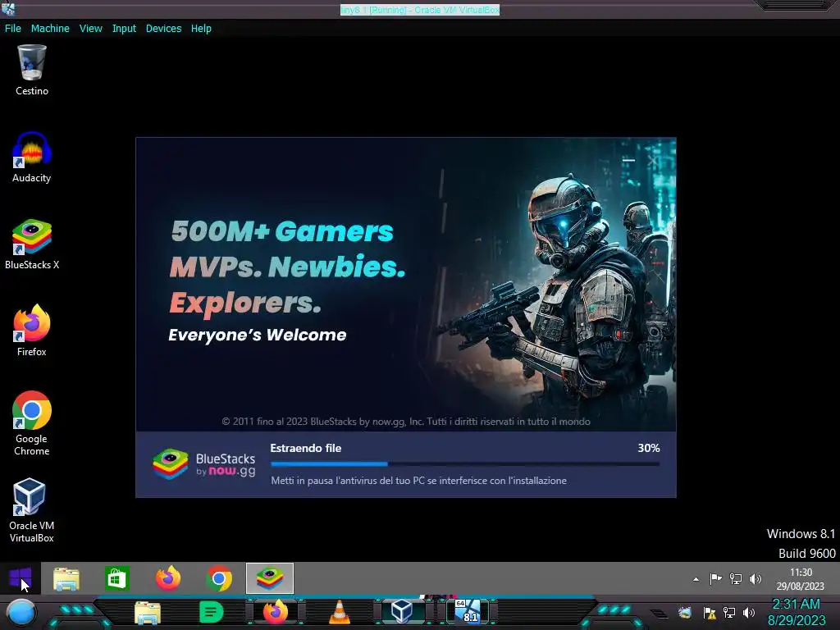The height and width of the screenshot is (630, 840).
Task: Click the antivirus pause hint text
Action: coord(418,481)
